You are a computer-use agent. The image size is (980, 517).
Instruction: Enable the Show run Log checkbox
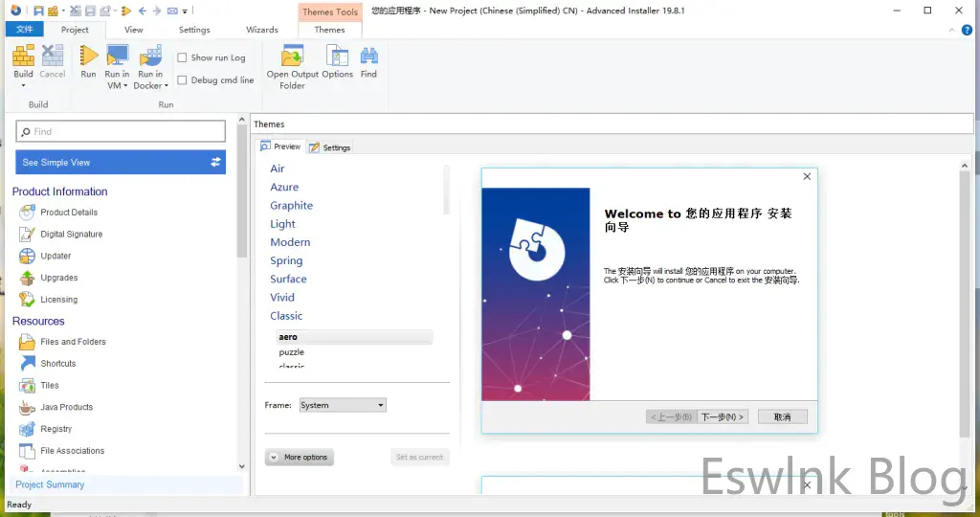tap(183, 57)
